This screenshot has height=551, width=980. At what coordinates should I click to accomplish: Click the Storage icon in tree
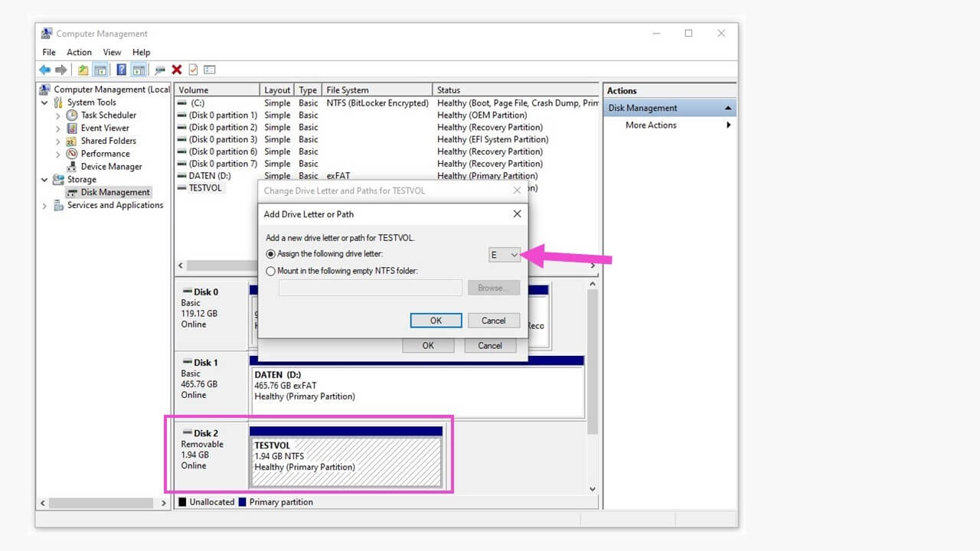58,179
